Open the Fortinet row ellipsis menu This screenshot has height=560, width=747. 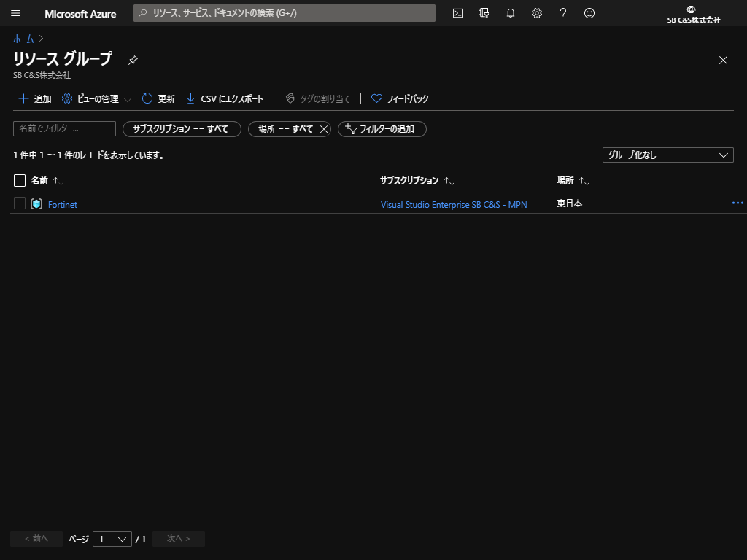(737, 203)
